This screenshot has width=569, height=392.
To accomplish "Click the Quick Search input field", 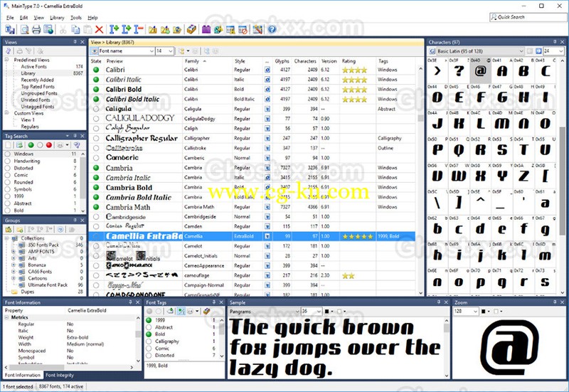I will coord(527,16).
